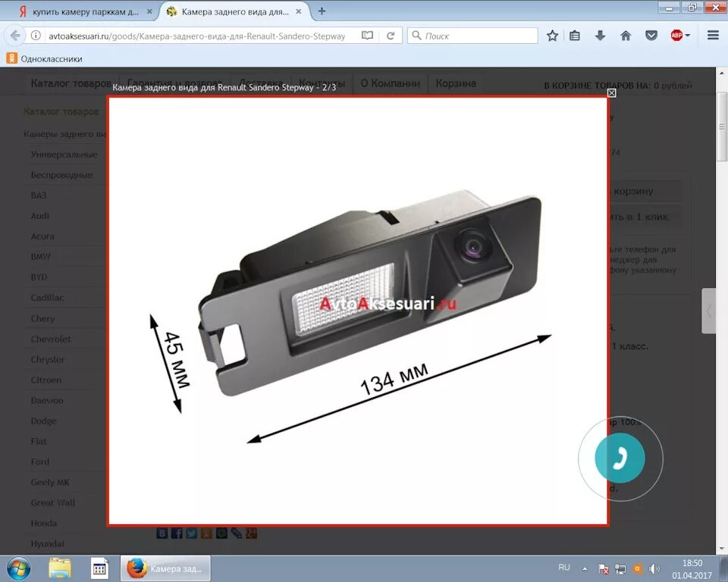This screenshot has width=728, height=582.
Task: Select Универсальные category in sidebar
Action: point(64,155)
